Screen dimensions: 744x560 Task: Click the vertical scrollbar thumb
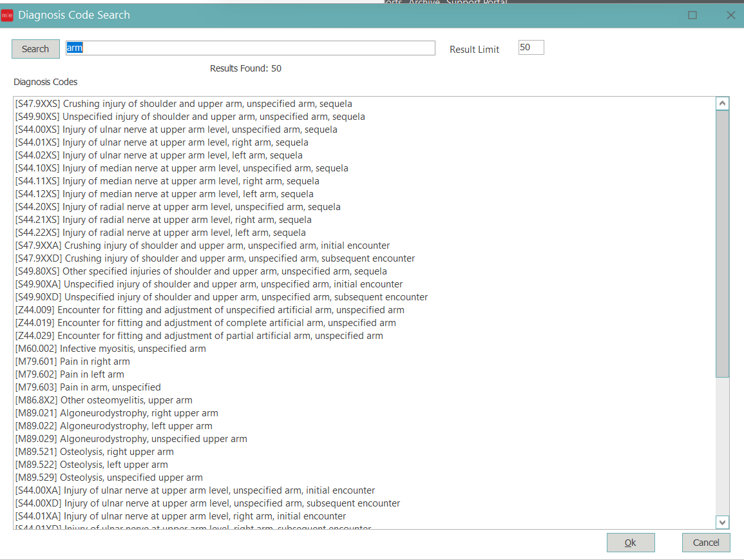click(x=722, y=245)
